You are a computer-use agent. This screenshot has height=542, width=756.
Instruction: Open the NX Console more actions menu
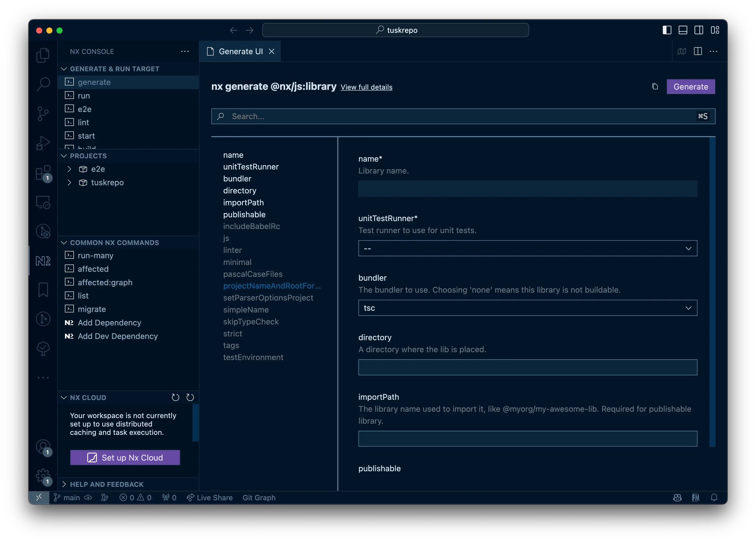click(185, 51)
